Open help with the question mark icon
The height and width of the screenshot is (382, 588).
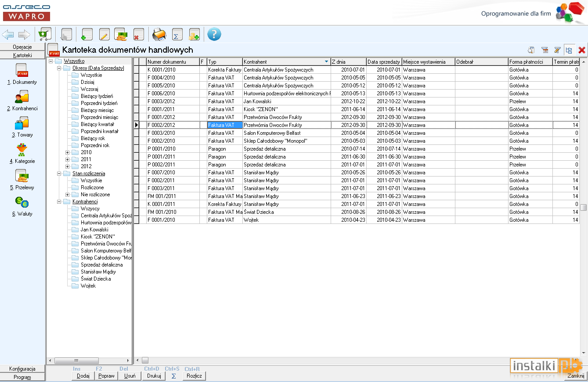pos(214,34)
